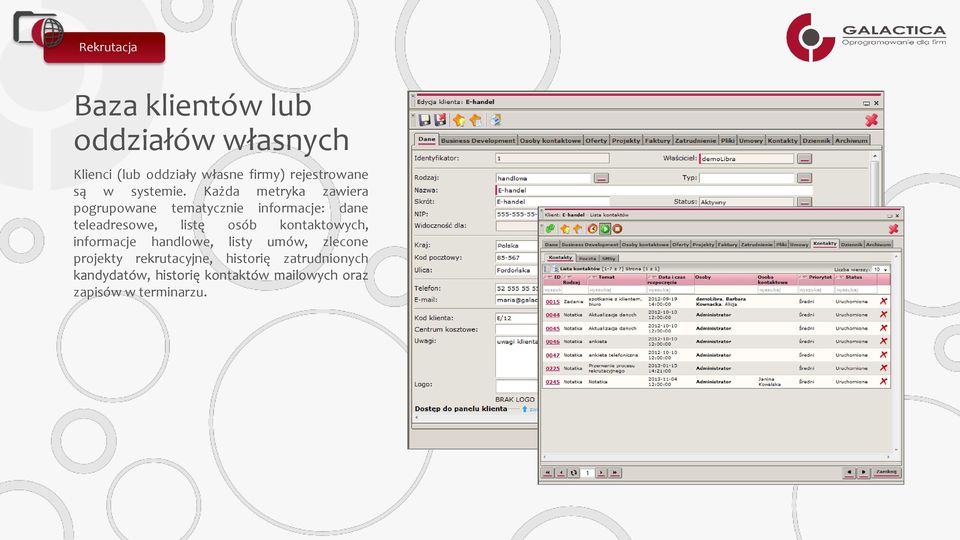Go to next page of contact list

601,473
